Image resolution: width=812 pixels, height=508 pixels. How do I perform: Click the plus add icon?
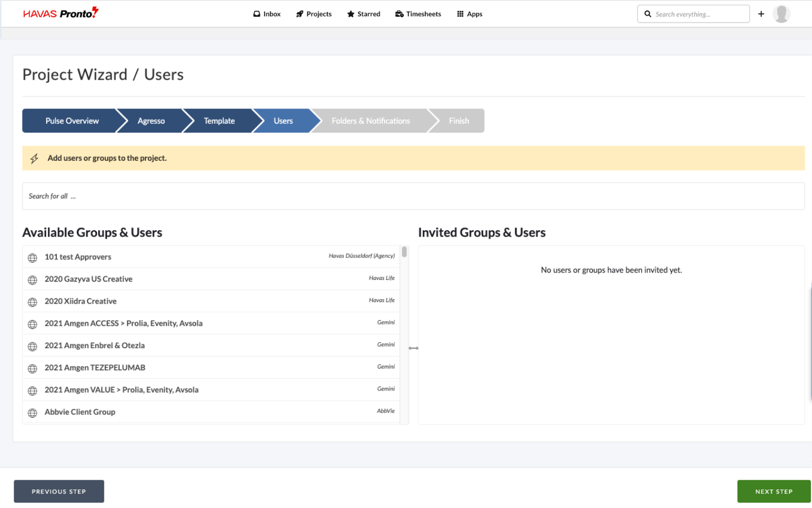click(761, 14)
